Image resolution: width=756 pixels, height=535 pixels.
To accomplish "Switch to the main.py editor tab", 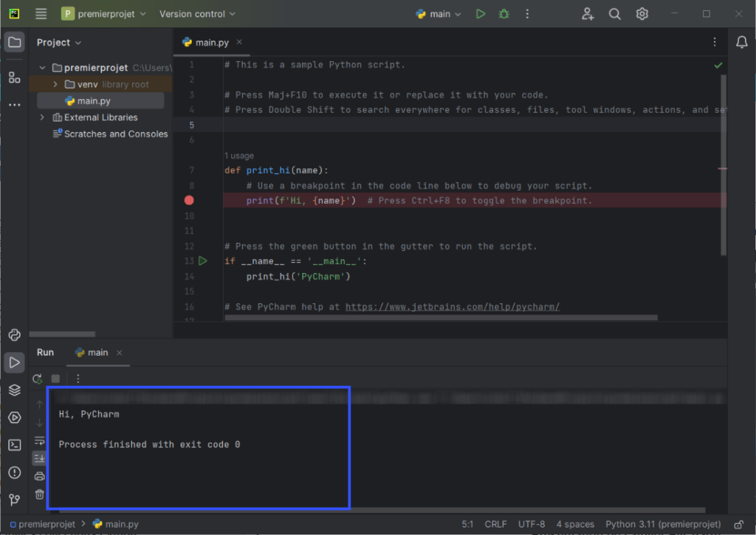I will coord(209,43).
